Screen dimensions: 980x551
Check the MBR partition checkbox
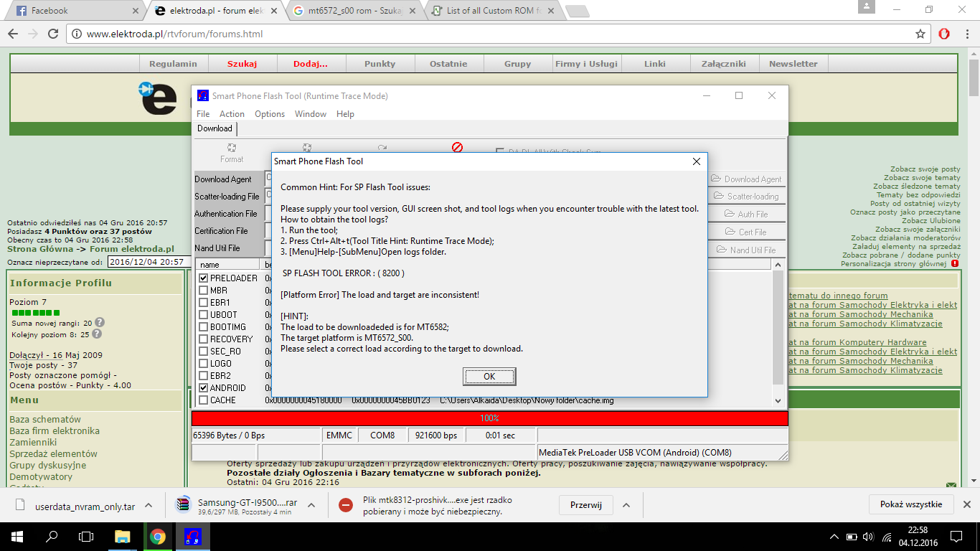204,291
